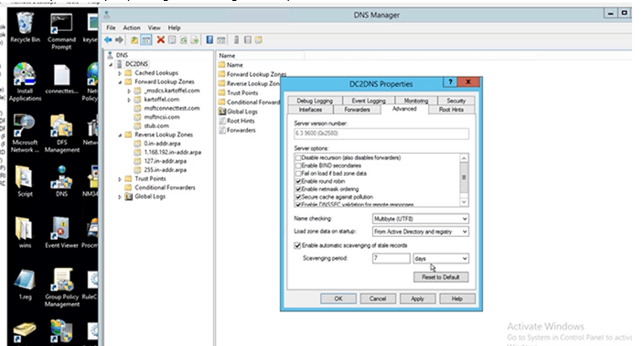
Task: Expand Global Logs in console tree
Action: pyautogui.click(x=120, y=197)
